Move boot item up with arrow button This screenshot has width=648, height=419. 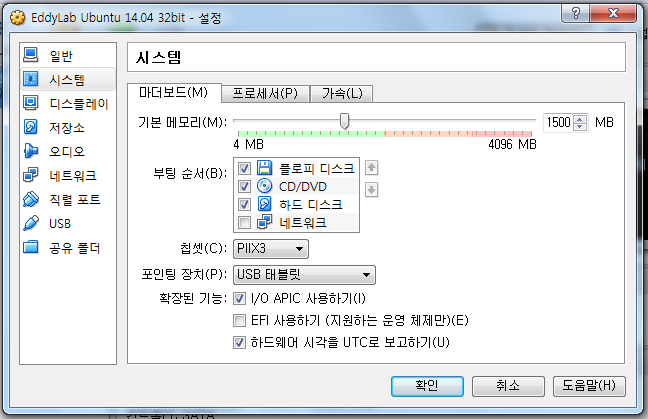point(372,168)
